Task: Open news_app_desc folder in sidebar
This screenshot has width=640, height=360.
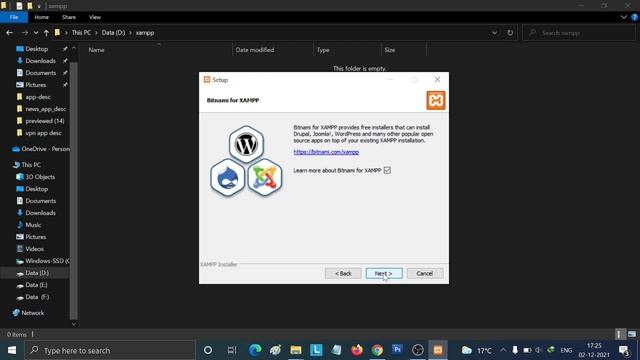Action: pyautogui.click(x=45, y=109)
